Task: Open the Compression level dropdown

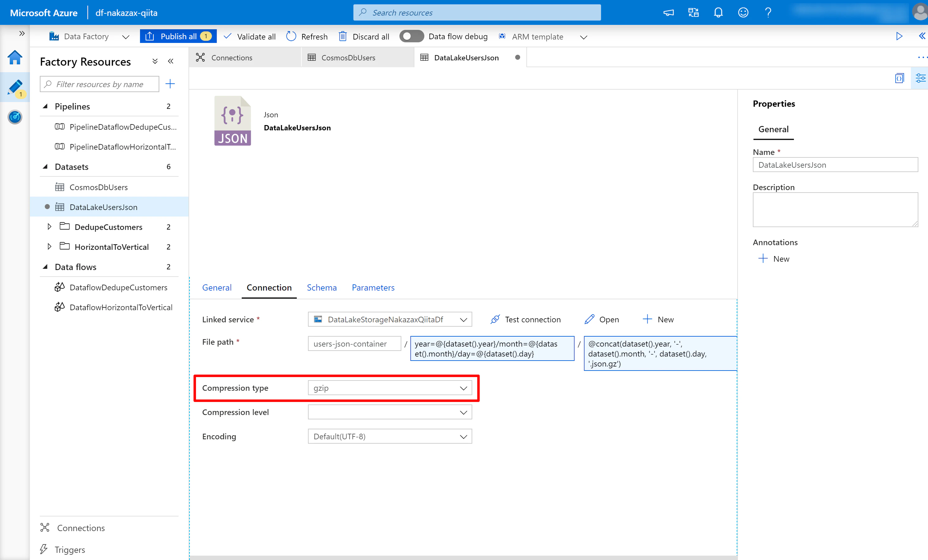Action: point(390,412)
